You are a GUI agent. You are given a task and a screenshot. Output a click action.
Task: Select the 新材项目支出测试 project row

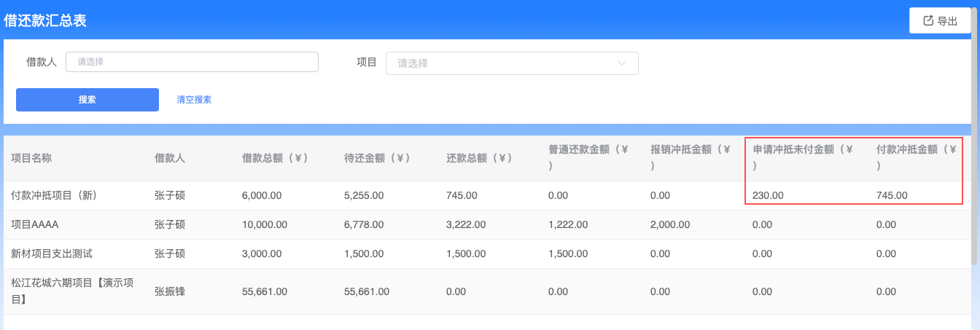tap(52, 254)
